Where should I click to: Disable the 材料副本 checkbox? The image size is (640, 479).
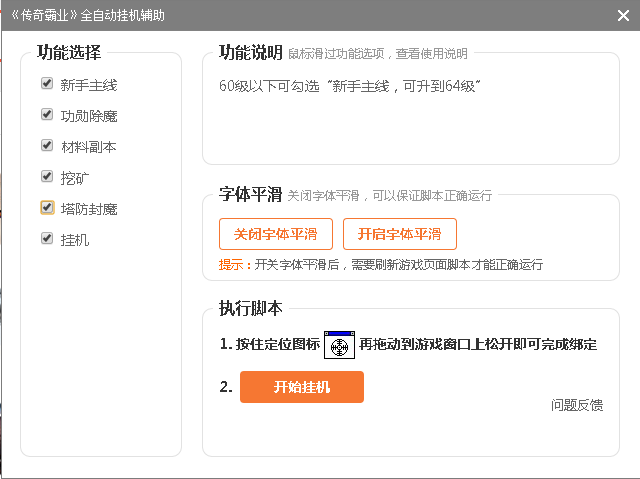tap(47, 146)
